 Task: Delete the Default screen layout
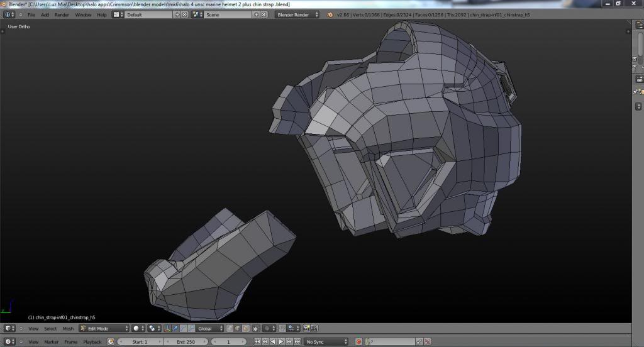185,14
